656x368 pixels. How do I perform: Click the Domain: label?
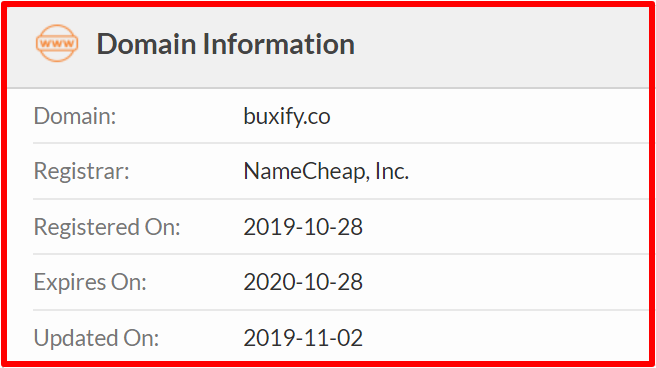click(x=75, y=116)
